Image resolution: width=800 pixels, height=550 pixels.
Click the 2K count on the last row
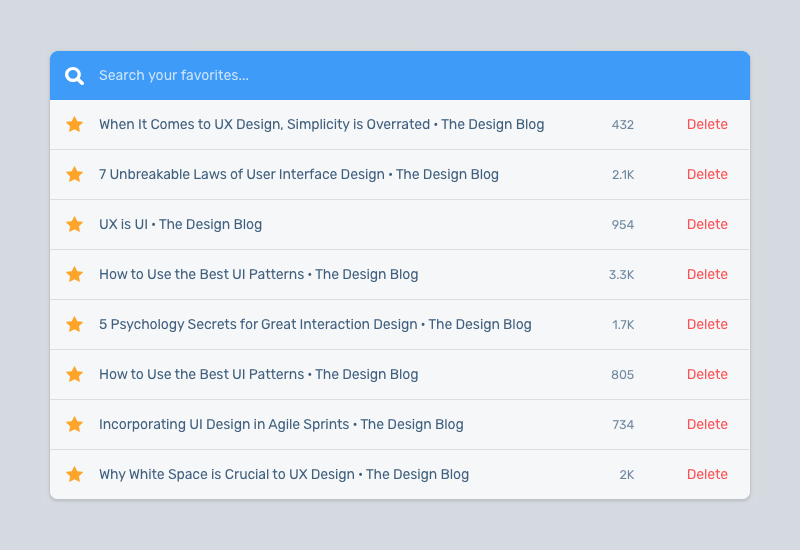(x=626, y=475)
